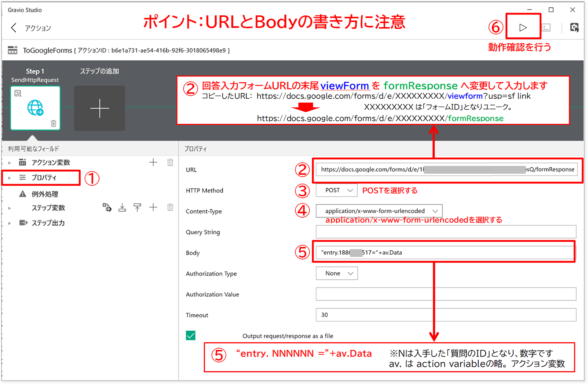Screen dimensions: 588x384
Task: Click the 例外処理 warning icon
Action: click(23, 194)
